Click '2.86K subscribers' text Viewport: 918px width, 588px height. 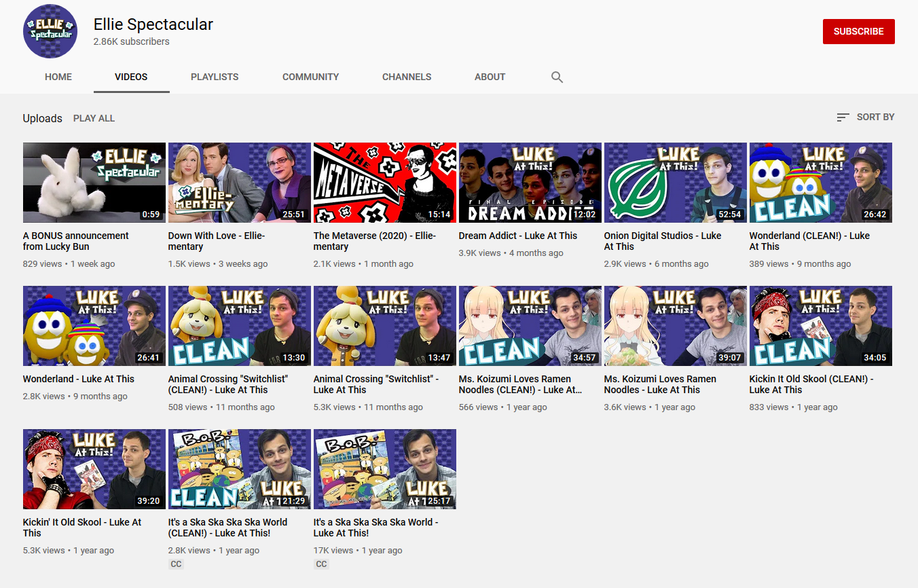(x=132, y=41)
